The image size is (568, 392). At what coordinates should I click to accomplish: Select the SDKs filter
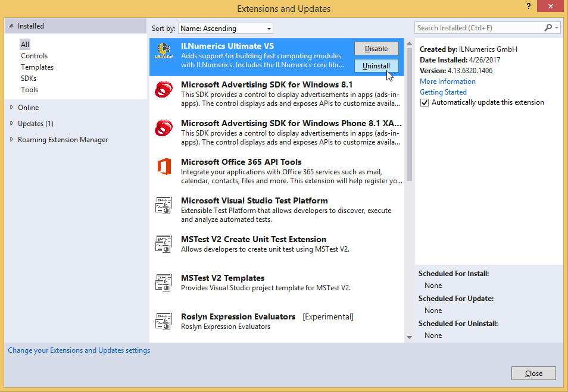[29, 78]
